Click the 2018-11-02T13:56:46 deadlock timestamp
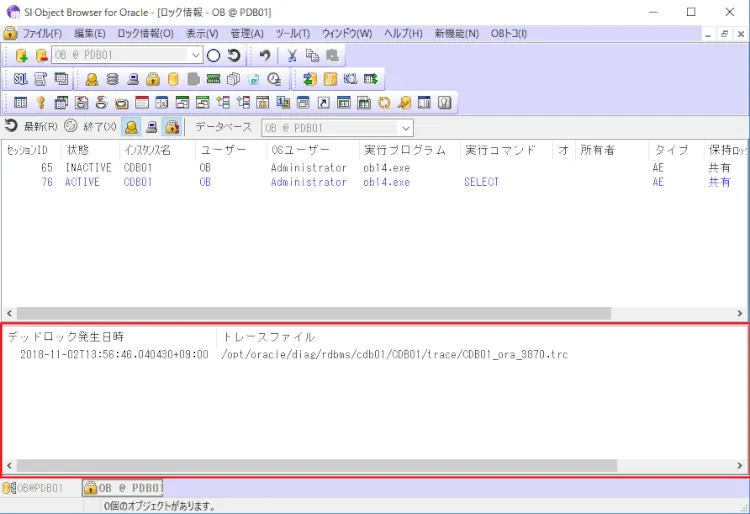 (x=114, y=355)
